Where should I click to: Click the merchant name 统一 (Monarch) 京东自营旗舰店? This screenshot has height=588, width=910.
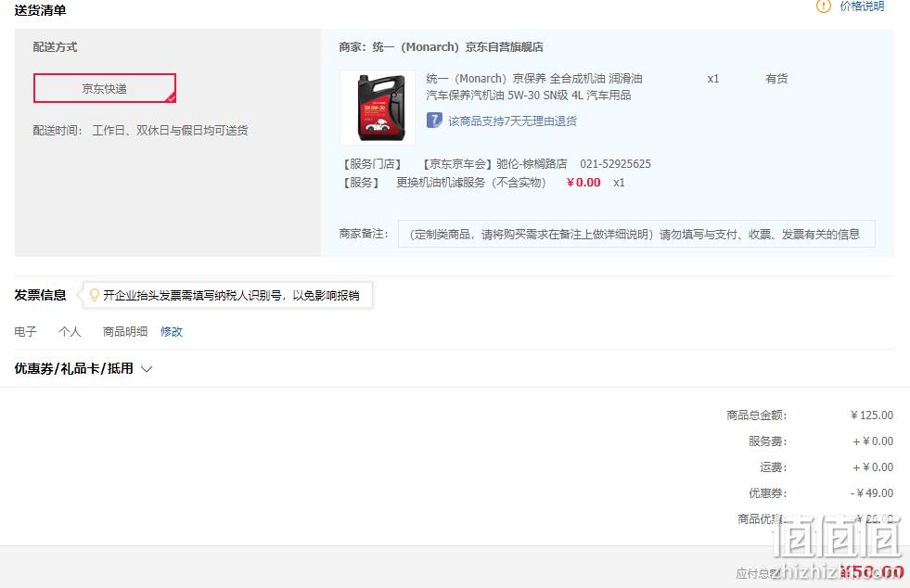457,47
